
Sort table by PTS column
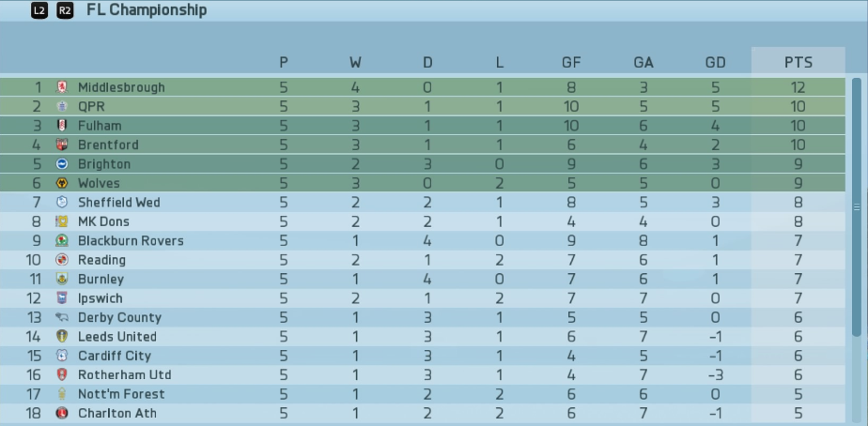pyautogui.click(x=798, y=62)
